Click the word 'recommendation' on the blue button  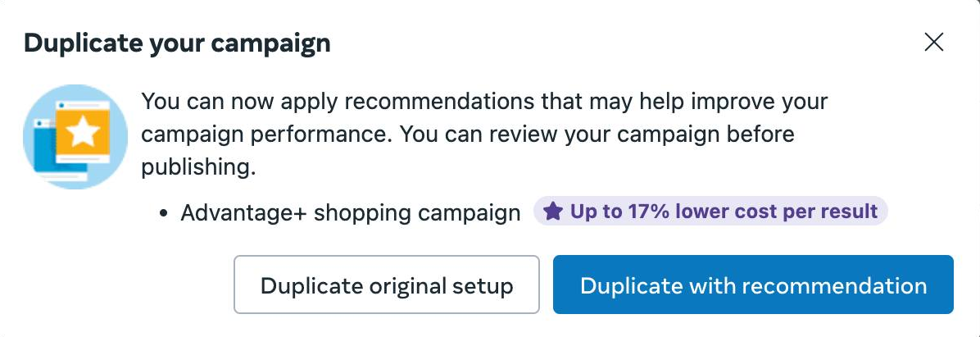[x=835, y=285]
